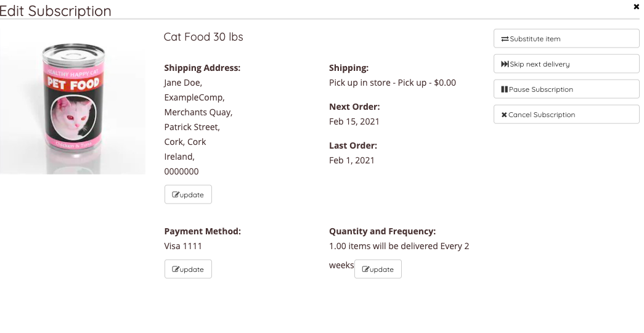644x333 pixels.
Task: Click the Edit Subscription heading
Action: pos(56,11)
